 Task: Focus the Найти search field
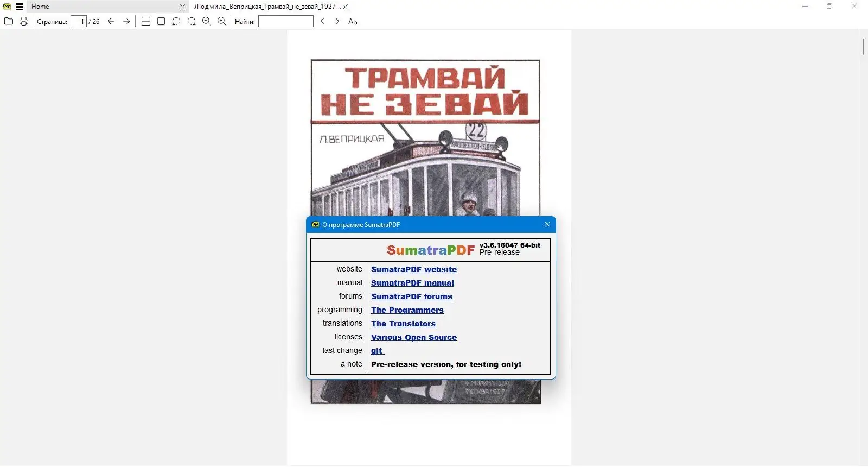pyautogui.click(x=286, y=21)
